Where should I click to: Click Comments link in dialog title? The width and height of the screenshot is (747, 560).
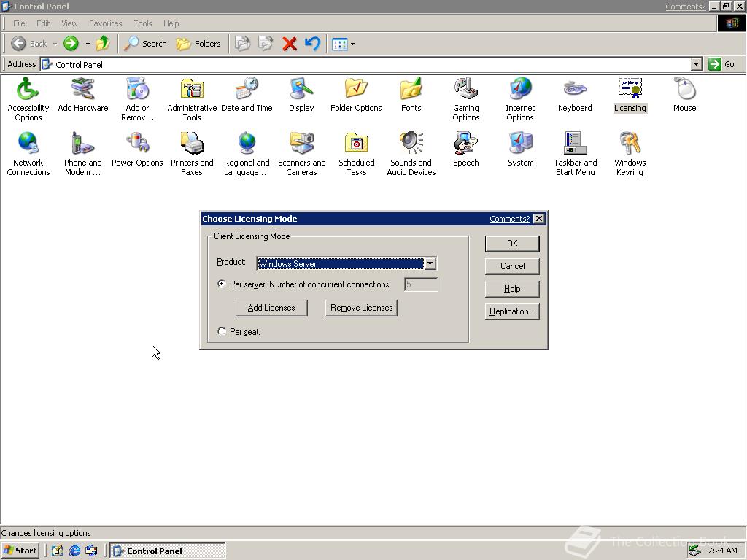click(x=509, y=219)
